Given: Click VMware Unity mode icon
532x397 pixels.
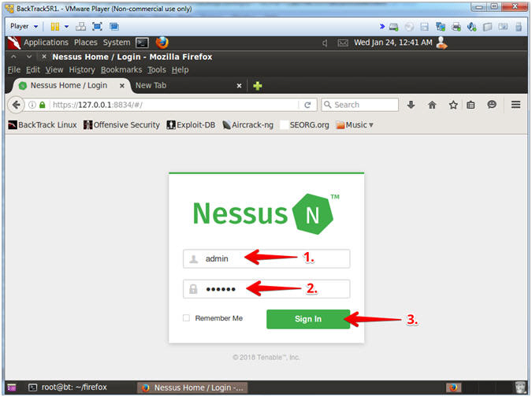Looking at the screenshot, I should (x=113, y=27).
